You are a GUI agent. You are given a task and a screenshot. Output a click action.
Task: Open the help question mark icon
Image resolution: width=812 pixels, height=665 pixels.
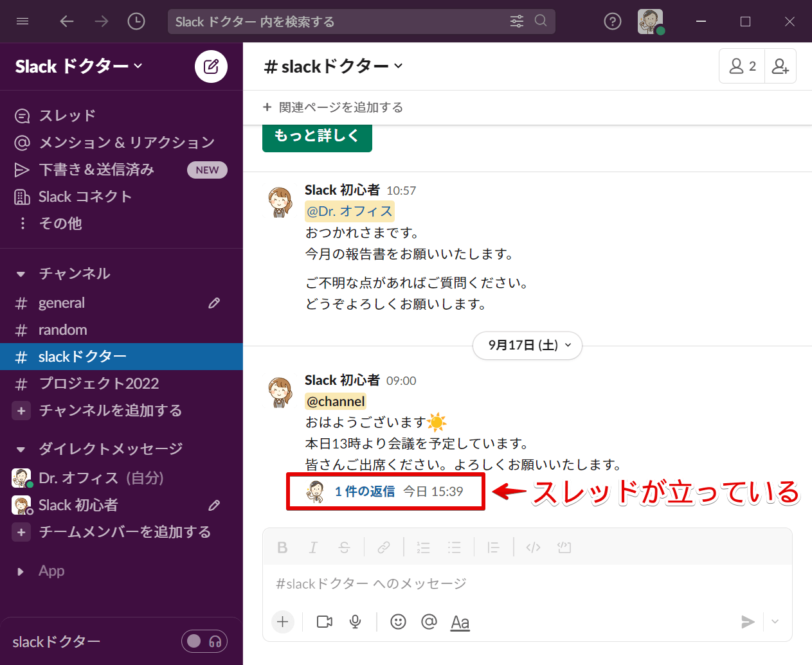click(x=613, y=21)
